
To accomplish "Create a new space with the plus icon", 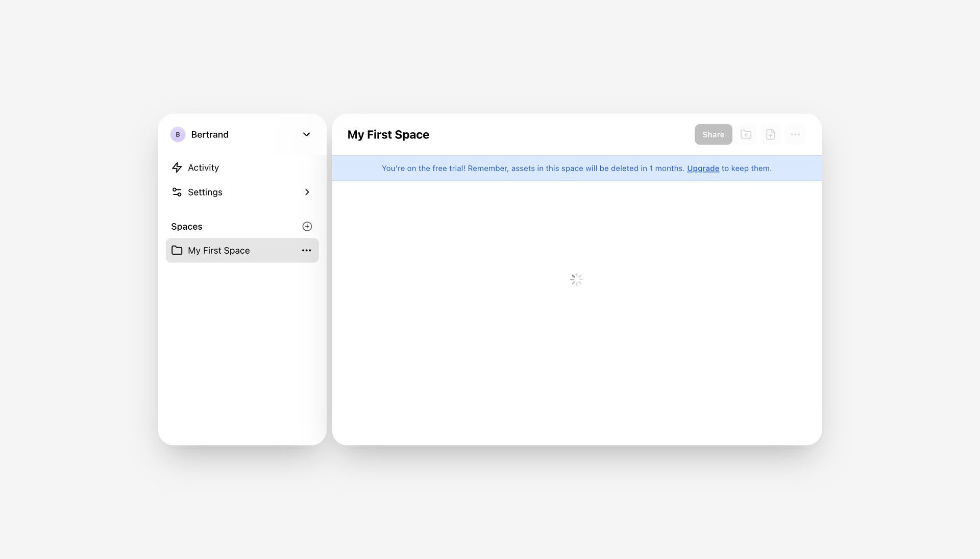I will pyautogui.click(x=307, y=226).
